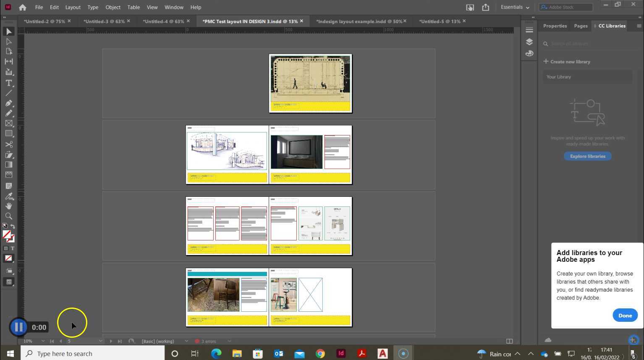
Task: Open the Object menu
Action: (x=113, y=7)
